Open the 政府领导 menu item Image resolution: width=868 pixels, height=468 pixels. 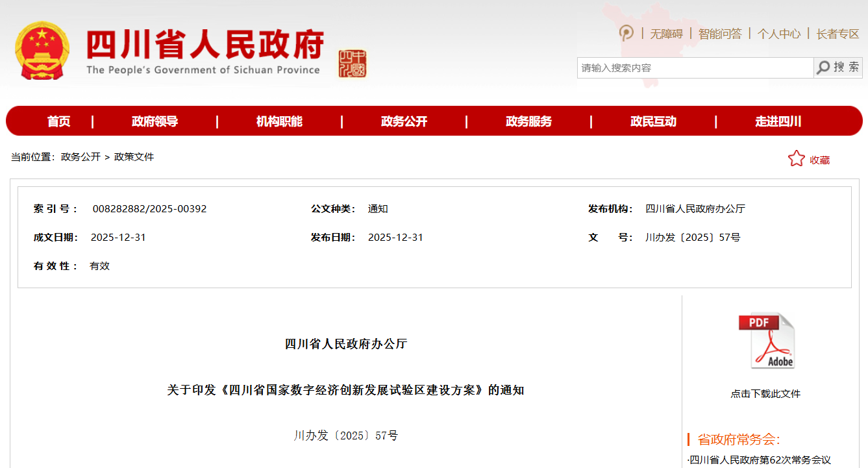155,121
